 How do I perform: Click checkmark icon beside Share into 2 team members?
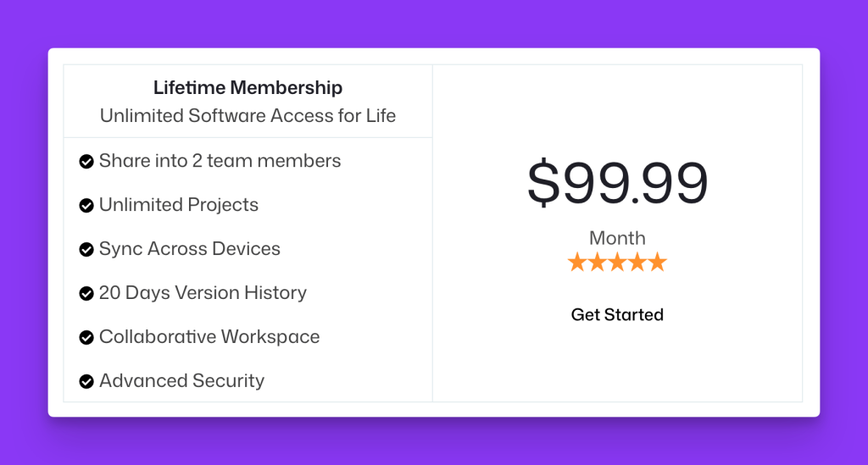click(86, 162)
